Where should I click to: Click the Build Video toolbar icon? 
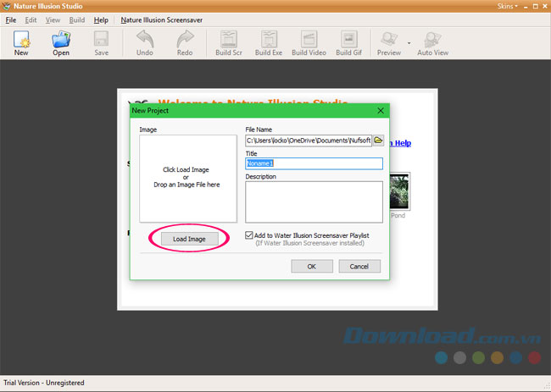coord(309,39)
